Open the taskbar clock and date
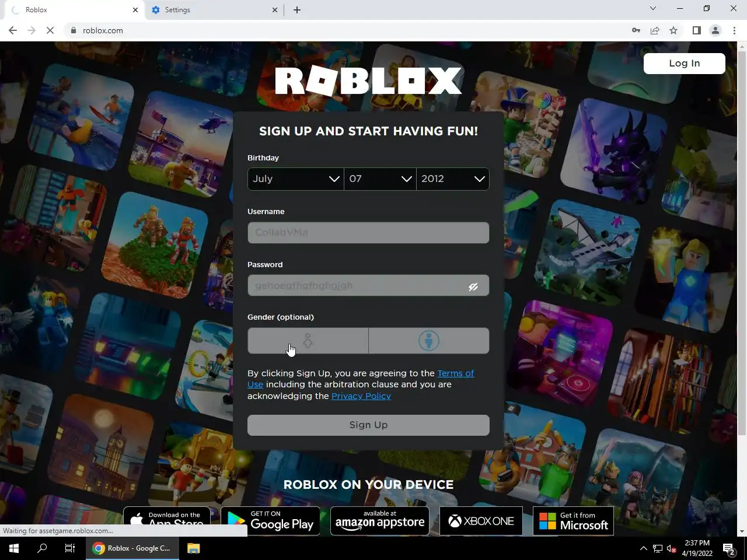The image size is (747, 560). click(697, 548)
